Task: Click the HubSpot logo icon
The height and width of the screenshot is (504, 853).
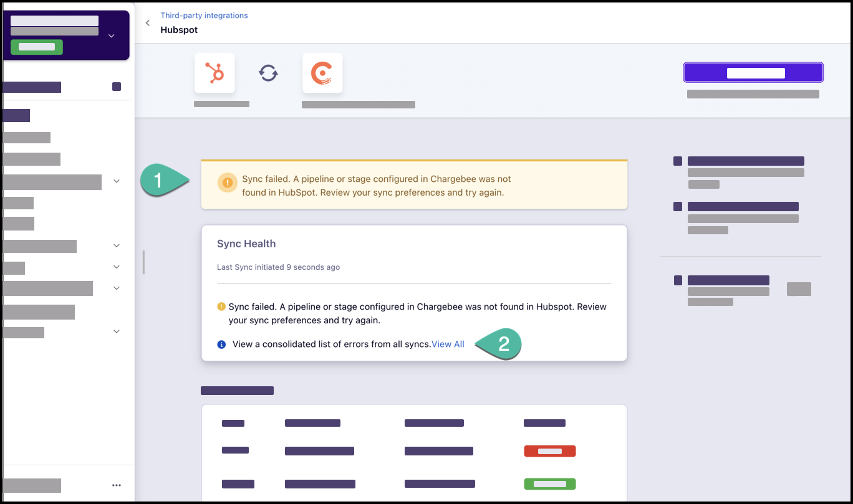Action: coord(214,73)
